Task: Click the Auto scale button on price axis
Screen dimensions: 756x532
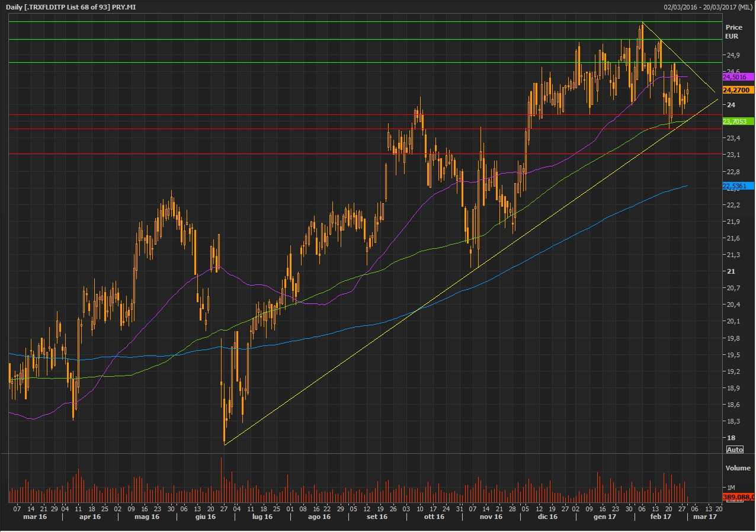Action: tap(734, 450)
